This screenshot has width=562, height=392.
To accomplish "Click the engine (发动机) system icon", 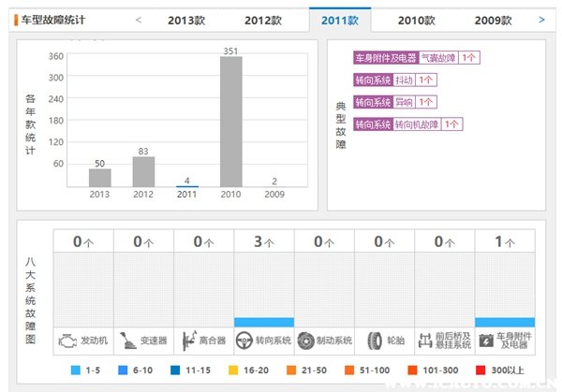I will pos(67,341).
